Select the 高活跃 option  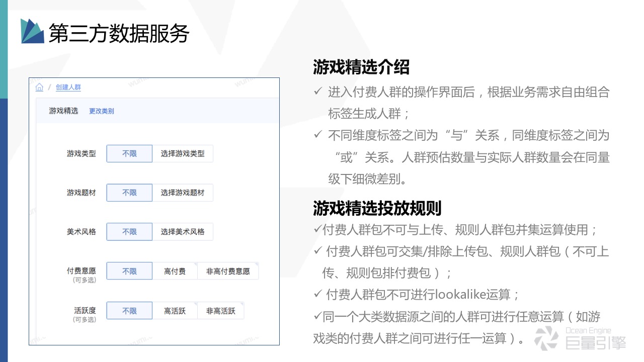click(175, 311)
